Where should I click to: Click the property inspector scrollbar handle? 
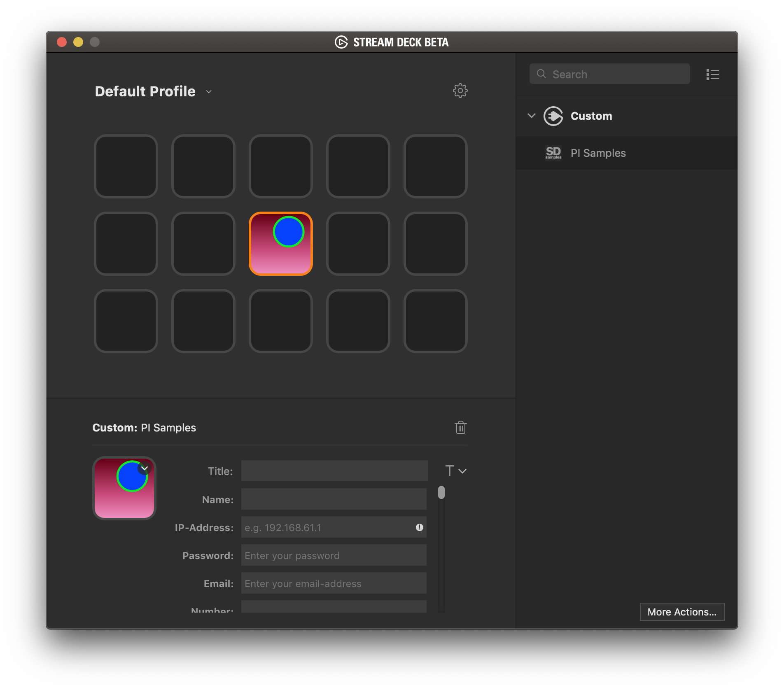point(441,493)
